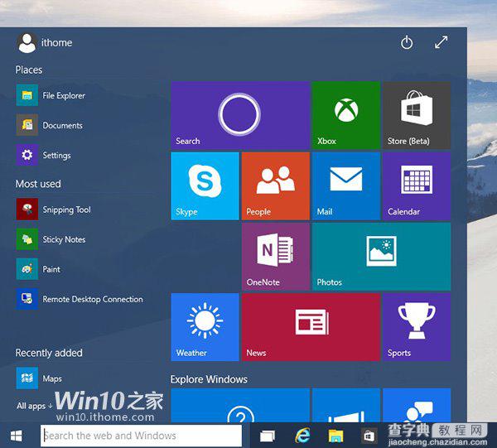Open Documents from Places
Image resolution: width=497 pixels, height=448 pixels.
[50, 125]
